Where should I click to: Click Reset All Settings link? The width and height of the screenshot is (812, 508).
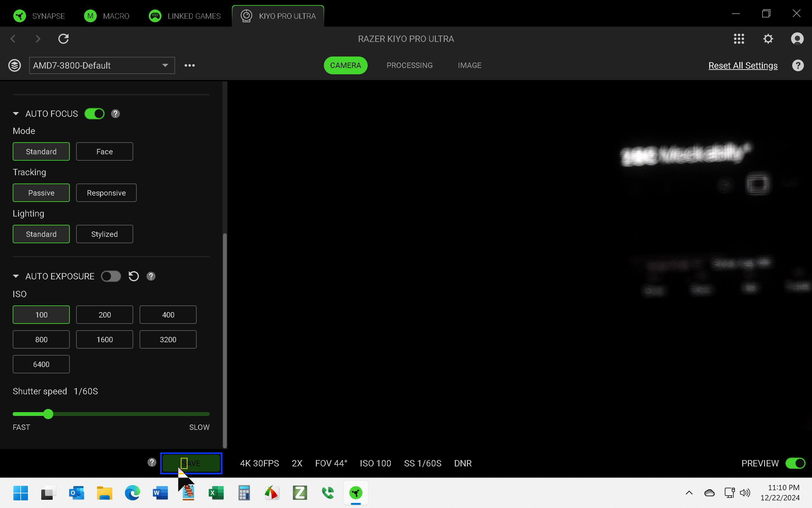743,65
